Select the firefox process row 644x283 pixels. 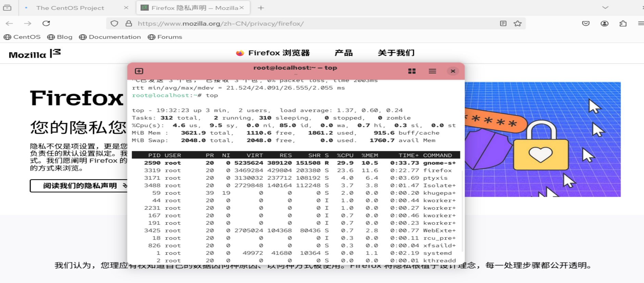[x=296, y=170]
